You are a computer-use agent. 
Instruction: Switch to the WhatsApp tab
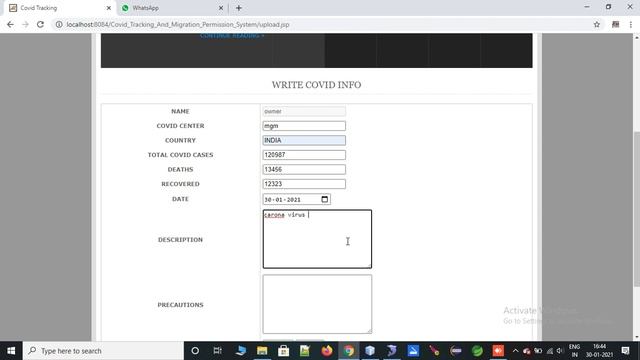click(171, 8)
